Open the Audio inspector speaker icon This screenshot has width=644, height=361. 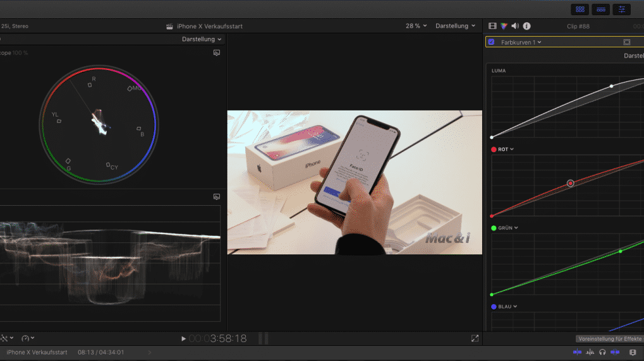click(515, 26)
